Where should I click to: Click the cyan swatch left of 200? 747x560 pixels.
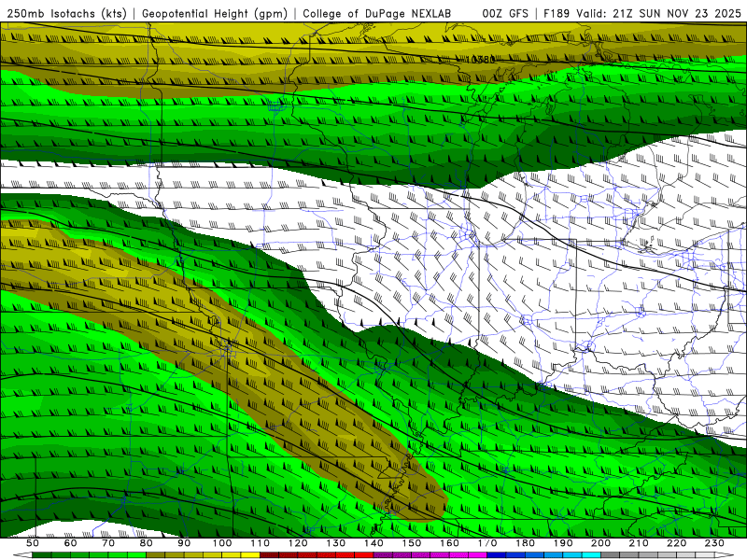point(591,555)
